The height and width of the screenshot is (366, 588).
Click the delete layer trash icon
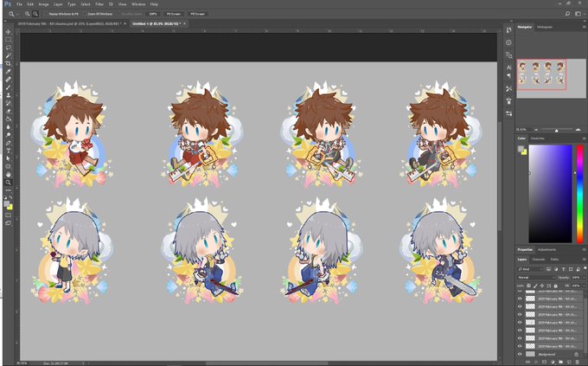[x=577, y=363]
